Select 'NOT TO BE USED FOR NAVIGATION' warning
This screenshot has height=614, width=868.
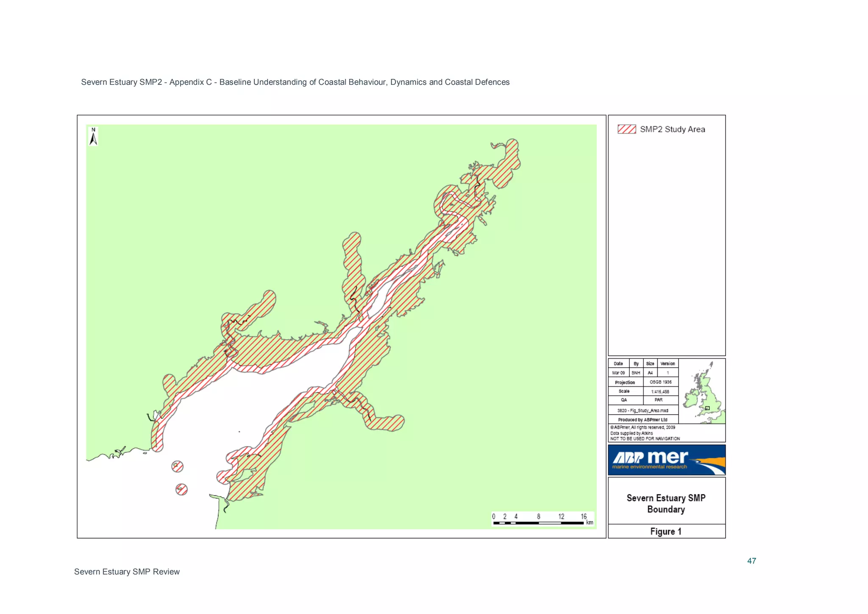click(x=645, y=439)
